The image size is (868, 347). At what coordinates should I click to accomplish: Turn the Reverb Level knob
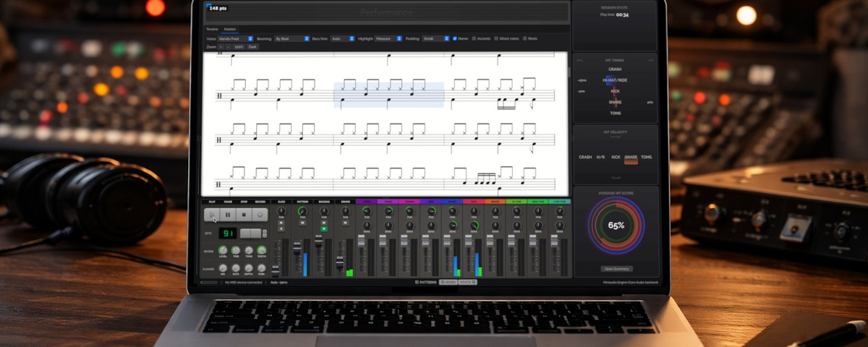tap(223, 249)
